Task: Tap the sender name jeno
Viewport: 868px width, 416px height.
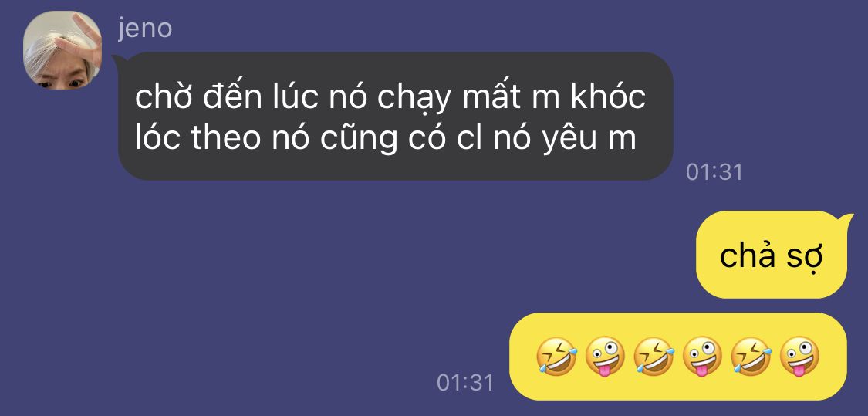Action: (145, 29)
